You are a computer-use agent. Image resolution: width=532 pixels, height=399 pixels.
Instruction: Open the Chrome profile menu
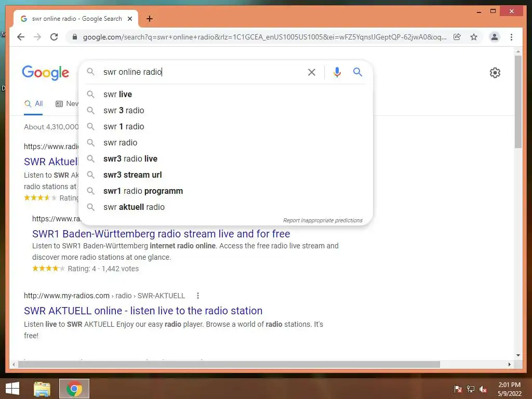pos(495,37)
